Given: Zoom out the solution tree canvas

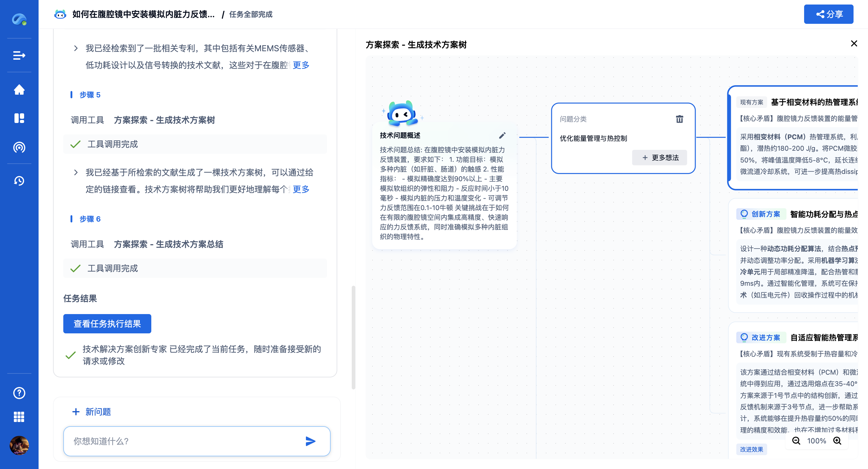Looking at the screenshot, I should pyautogui.click(x=796, y=441).
